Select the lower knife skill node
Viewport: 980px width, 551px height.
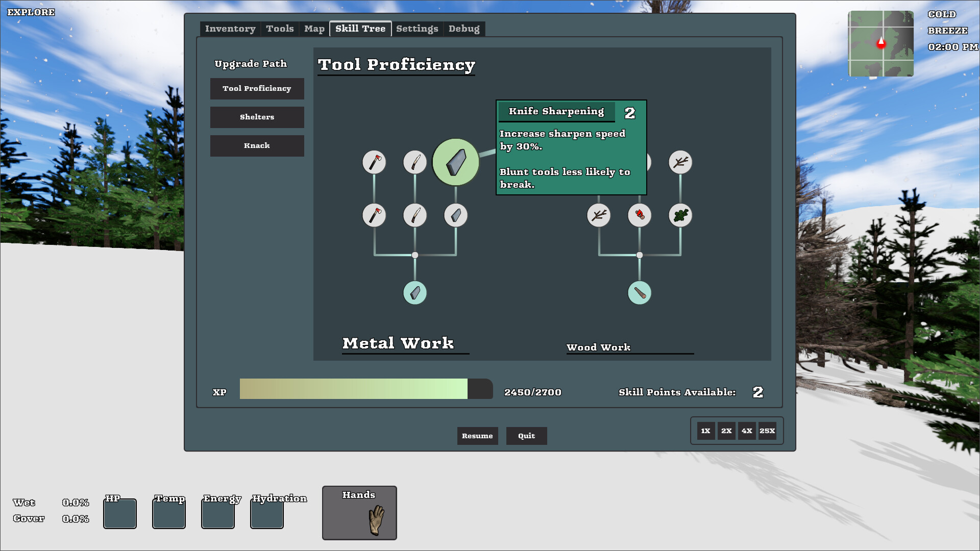pyautogui.click(x=415, y=215)
